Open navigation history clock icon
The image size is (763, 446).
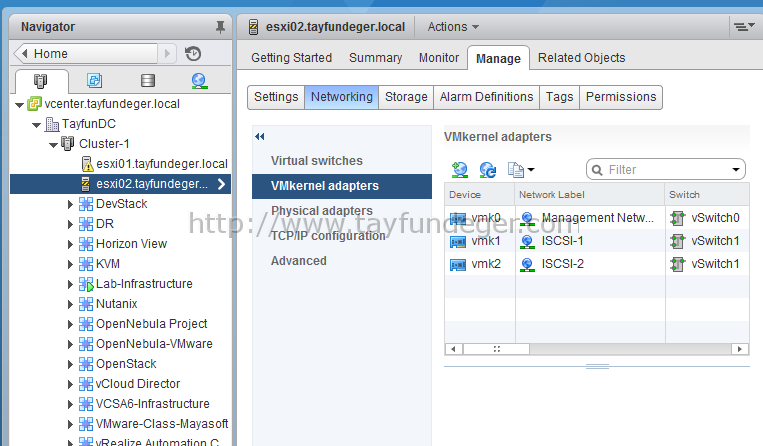coord(193,53)
